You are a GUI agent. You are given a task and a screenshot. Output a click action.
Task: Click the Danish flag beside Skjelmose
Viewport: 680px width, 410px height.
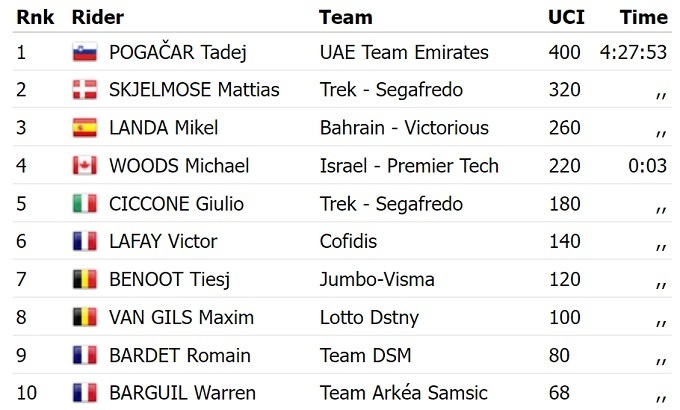coord(84,91)
